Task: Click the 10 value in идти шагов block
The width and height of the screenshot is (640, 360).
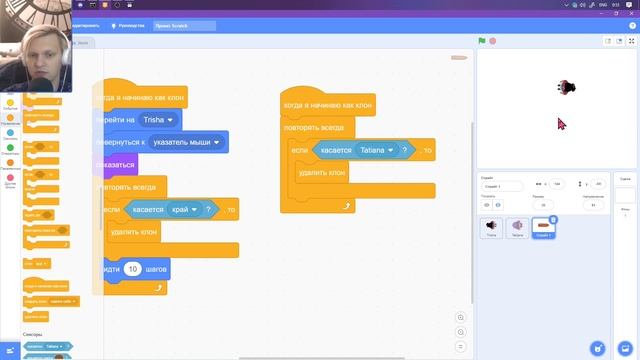Action: (x=133, y=269)
